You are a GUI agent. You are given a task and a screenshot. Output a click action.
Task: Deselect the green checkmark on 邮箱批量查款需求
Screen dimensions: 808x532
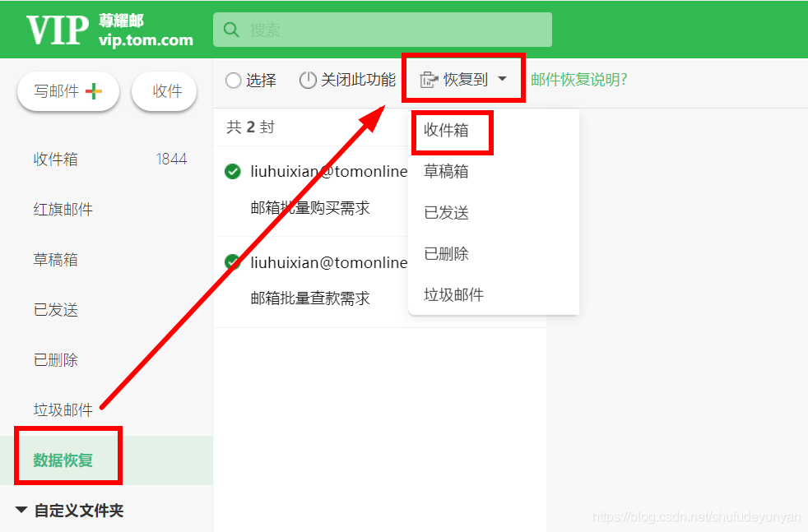point(232,262)
